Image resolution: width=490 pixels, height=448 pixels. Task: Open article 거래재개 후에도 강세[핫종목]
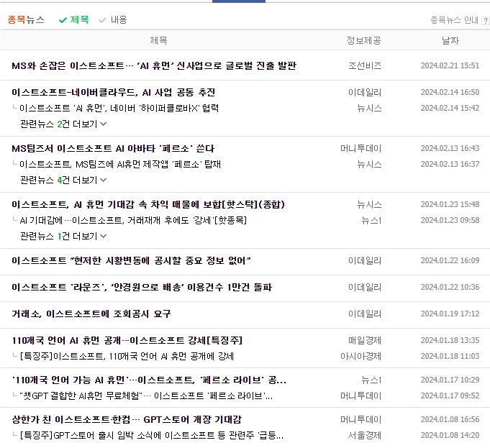133,220
